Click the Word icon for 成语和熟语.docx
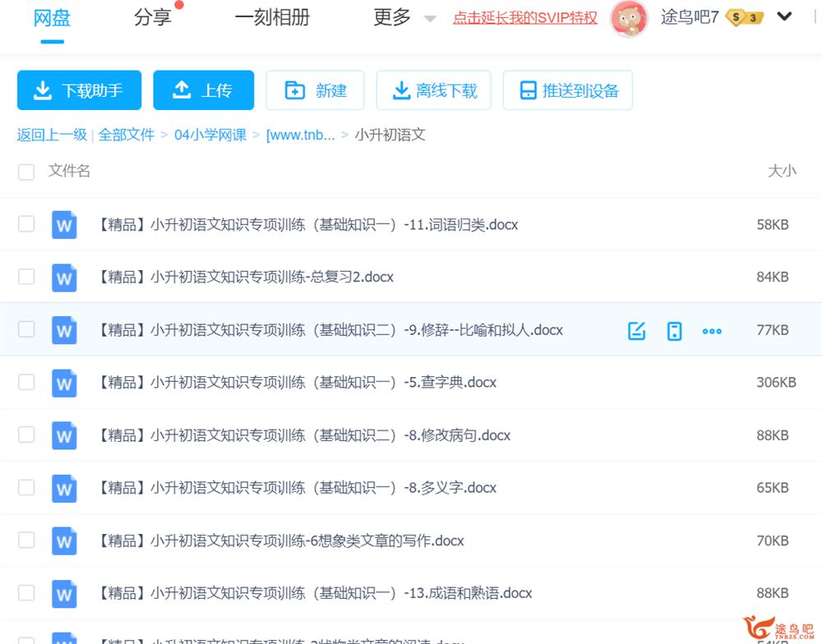The height and width of the screenshot is (644, 822). 64,592
